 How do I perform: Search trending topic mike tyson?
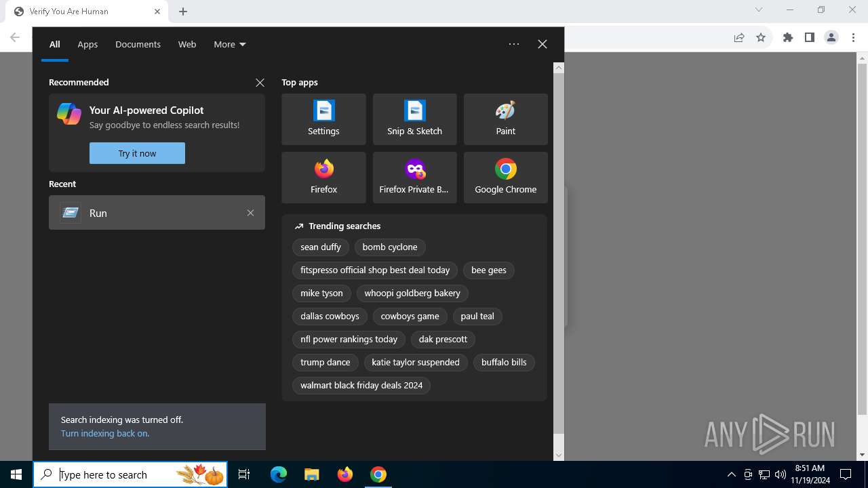(x=321, y=293)
